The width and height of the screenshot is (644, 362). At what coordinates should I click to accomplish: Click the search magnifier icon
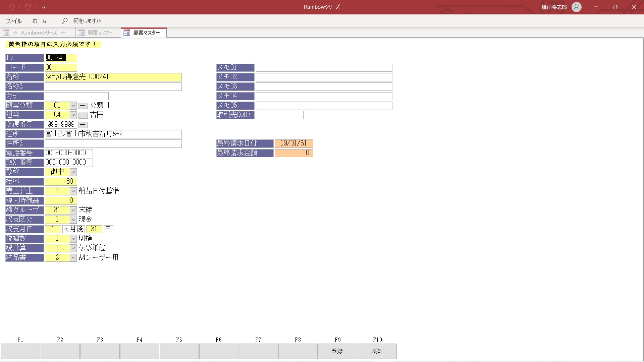(x=65, y=21)
